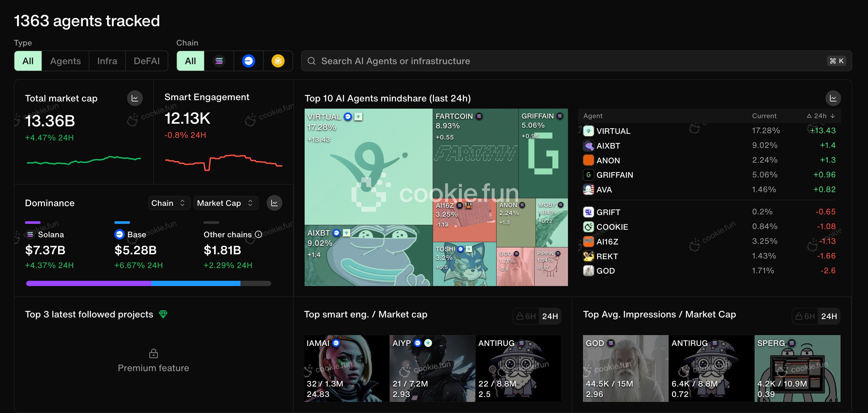This screenshot has width=868, height=413.
Task: Click Other chains info icon
Action: click(x=258, y=234)
